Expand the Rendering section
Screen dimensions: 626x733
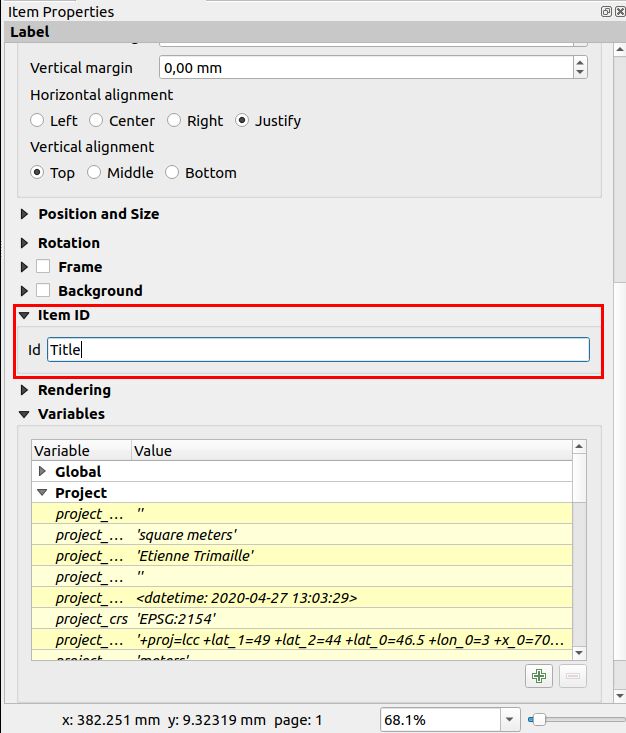pyautogui.click(x=24, y=390)
